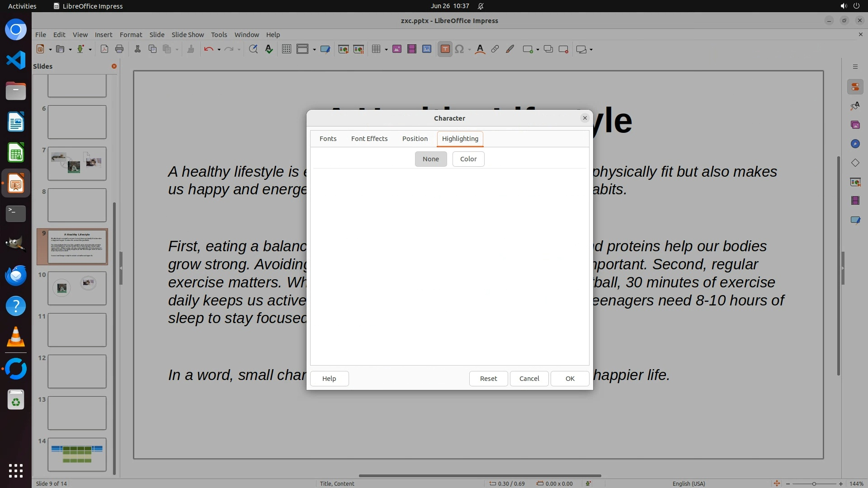Click the Insert Hyperlink icon
Viewport: 868px width, 488px height.
[495, 49]
